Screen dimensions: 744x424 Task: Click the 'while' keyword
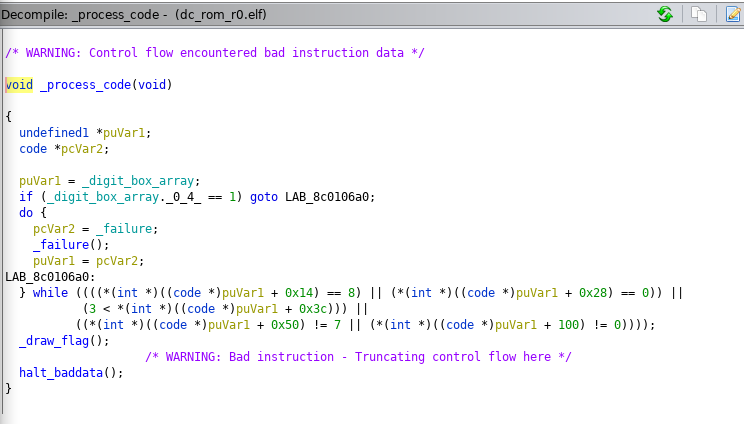50,293
